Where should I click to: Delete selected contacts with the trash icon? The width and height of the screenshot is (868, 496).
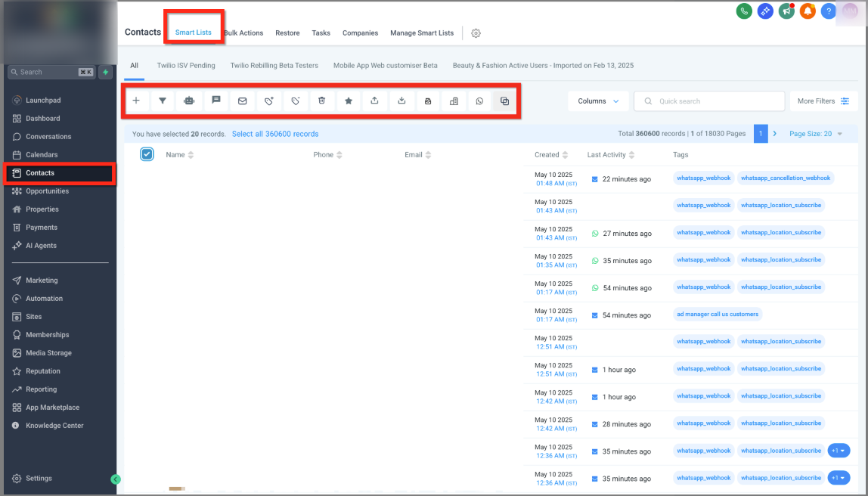coord(321,101)
